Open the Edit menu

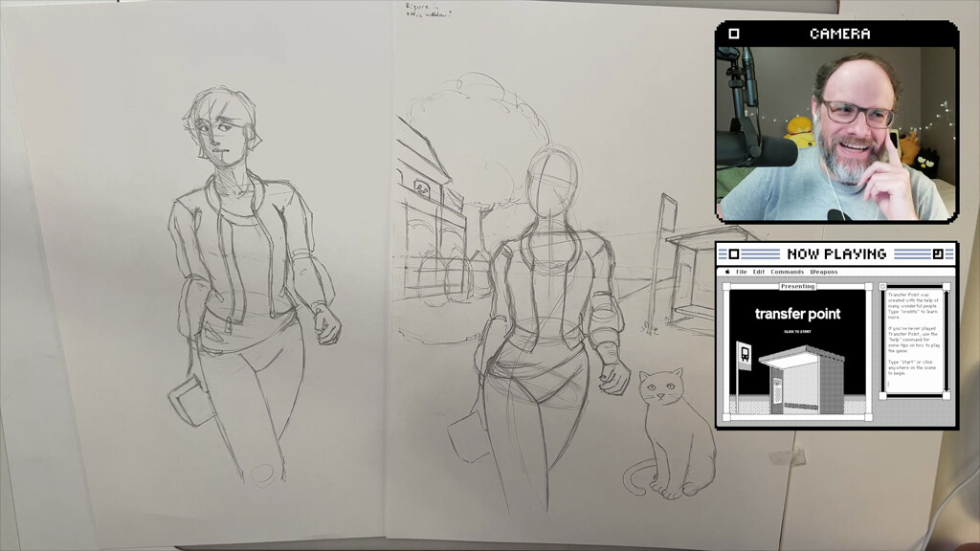point(758,272)
